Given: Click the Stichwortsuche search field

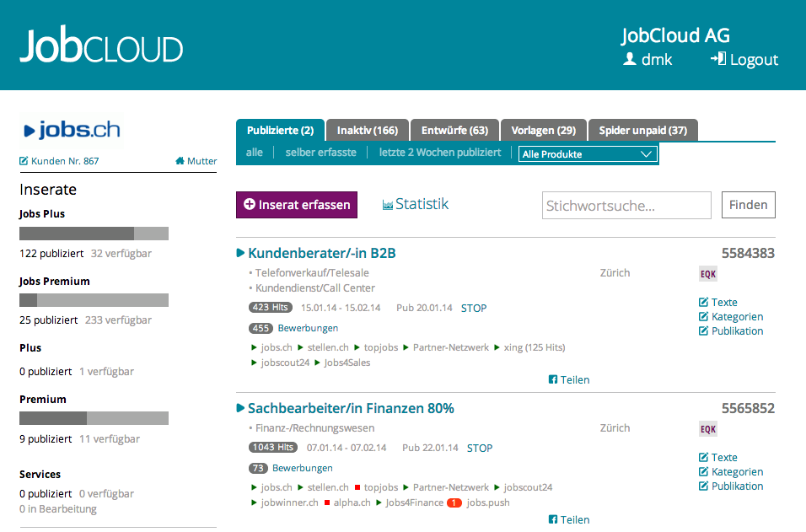Looking at the screenshot, I should pos(626,206).
